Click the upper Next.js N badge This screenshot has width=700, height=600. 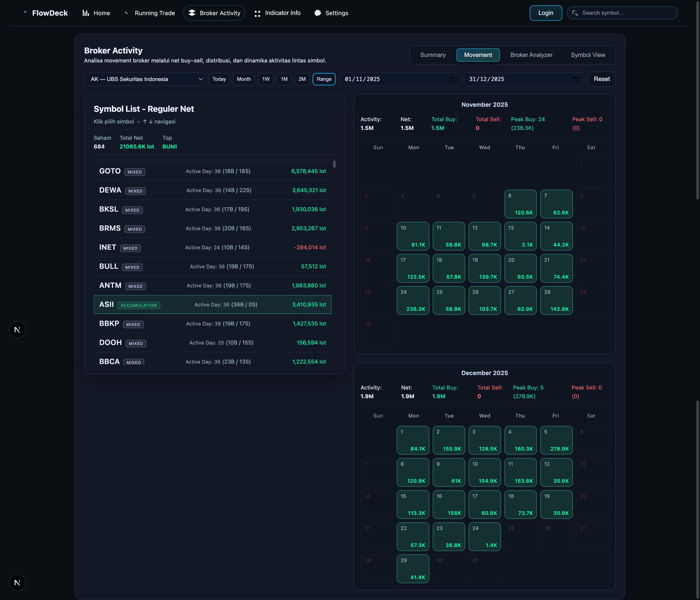[x=17, y=330]
